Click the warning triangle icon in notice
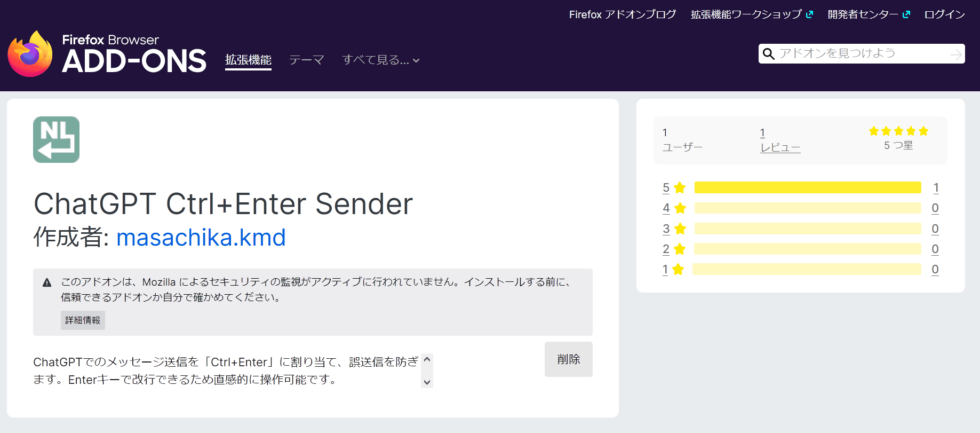Viewport: 980px width, 433px height. tap(47, 282)
